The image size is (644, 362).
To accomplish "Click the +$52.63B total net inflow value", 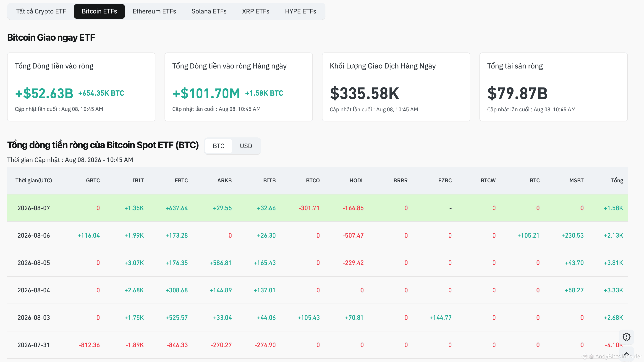I will point(44,94).
